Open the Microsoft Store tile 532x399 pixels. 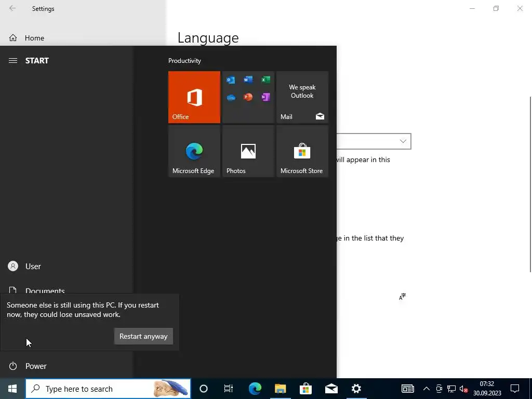302,151
